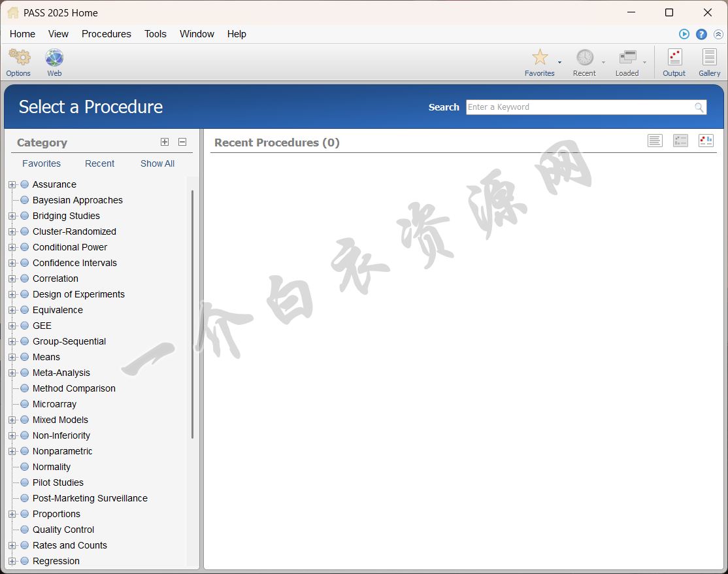This screenshot has width=728, height=574.
Task: Expand the Proportions category node
Action: tap(12, 514)
